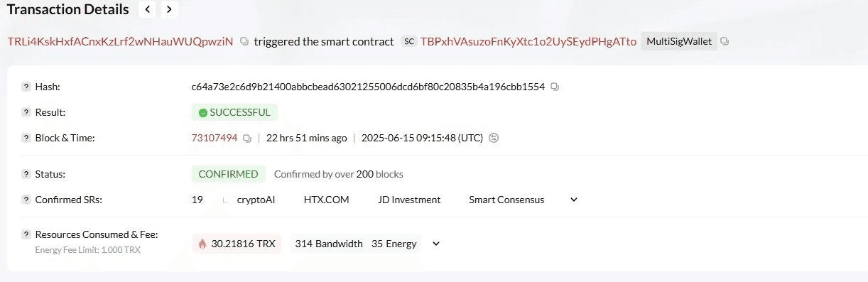Show help for Block & Time
The height and width of the screenshot is (282, 868).
(x=26, y=138)
